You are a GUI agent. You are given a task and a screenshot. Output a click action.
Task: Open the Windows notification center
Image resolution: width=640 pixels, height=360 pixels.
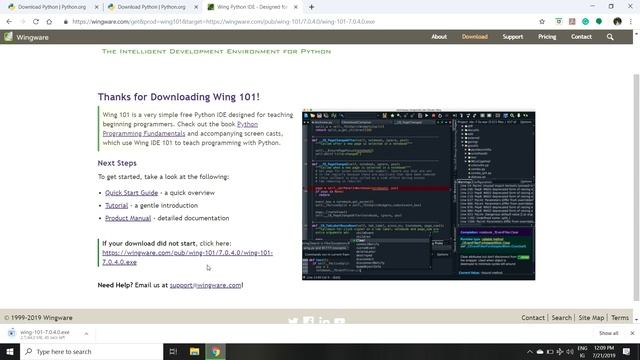tap(627, 351)
